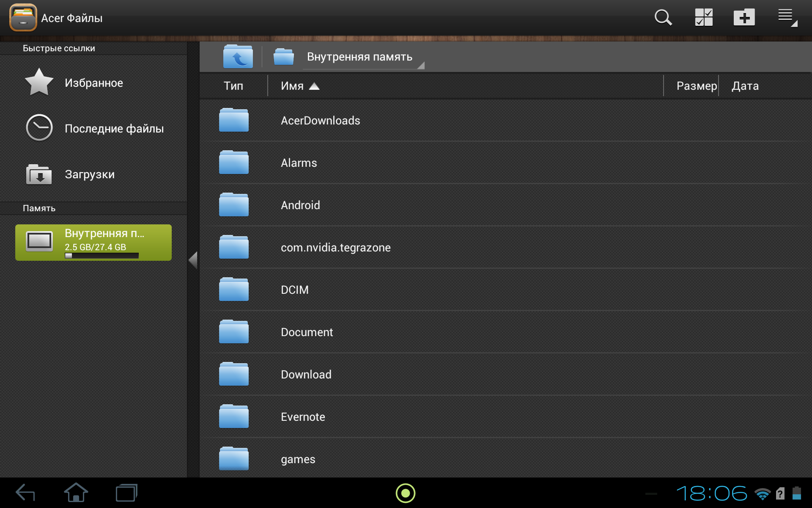Screen dimensions: 812x508
Task: Collapse the sidebar with arrow handle
Action: point(193,260)
